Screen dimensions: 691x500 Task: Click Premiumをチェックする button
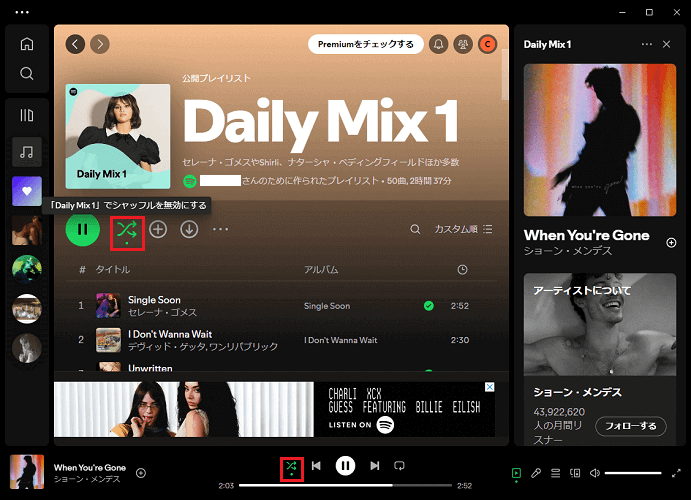pos(366,44)
